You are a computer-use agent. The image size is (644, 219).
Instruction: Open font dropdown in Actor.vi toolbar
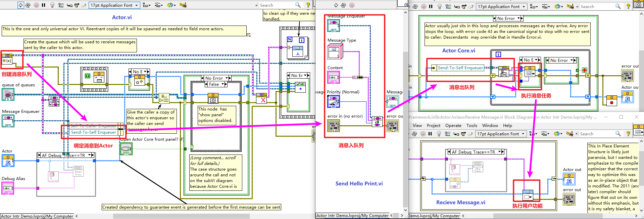tap(114, 5)
